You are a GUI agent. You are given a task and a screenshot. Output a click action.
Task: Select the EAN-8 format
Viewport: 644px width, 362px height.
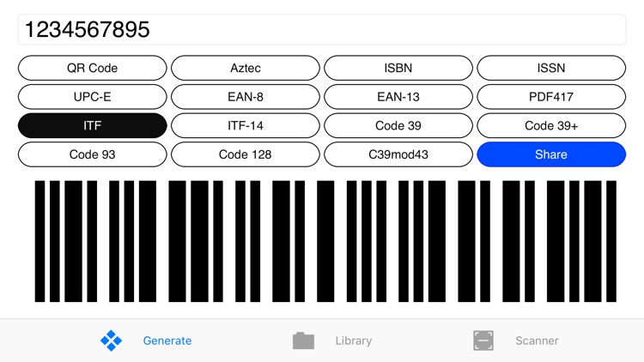point(246,97)
